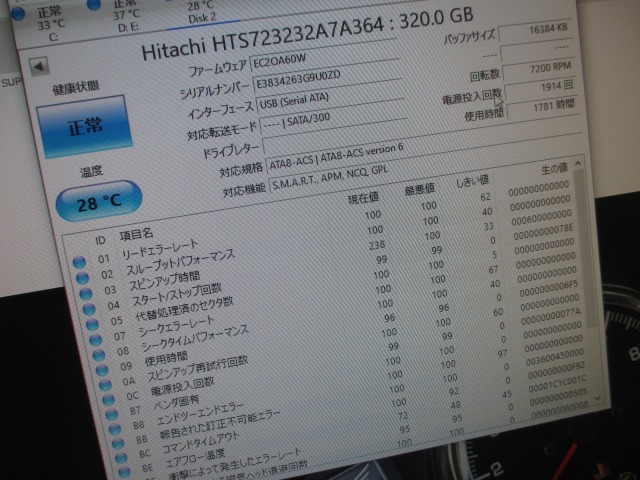The width and height of the screenshot is (640, 480).
Task: Click the blue status icon for ID 08
Action: pyautogui.click(x=98, y=354)
